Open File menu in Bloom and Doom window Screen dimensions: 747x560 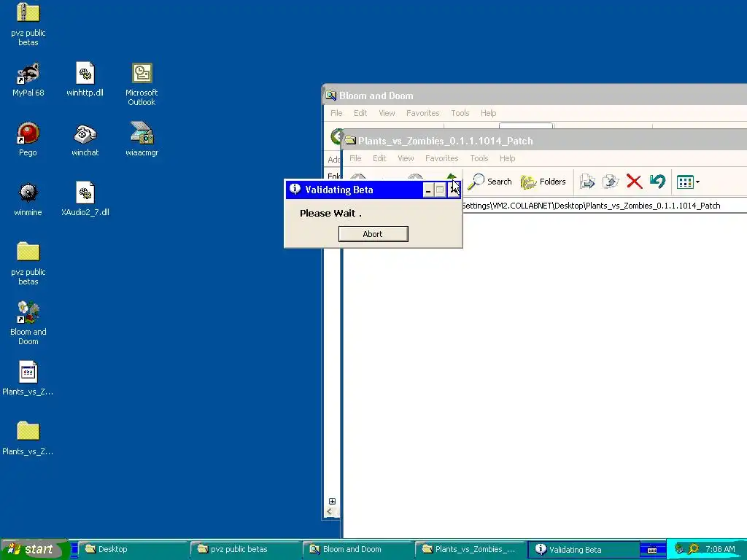(x=336, y=113)
